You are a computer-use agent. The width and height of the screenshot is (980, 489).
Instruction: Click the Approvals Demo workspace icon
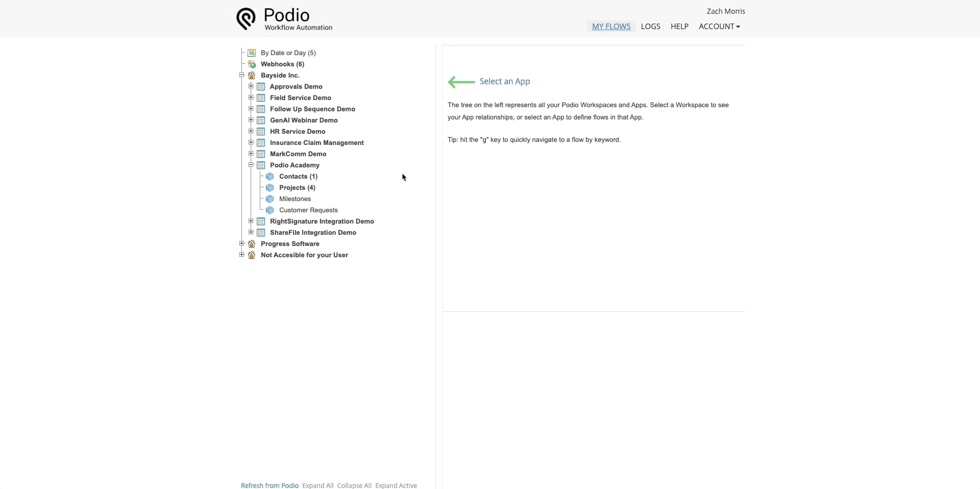pyautogui.click(x=261, y=87)
